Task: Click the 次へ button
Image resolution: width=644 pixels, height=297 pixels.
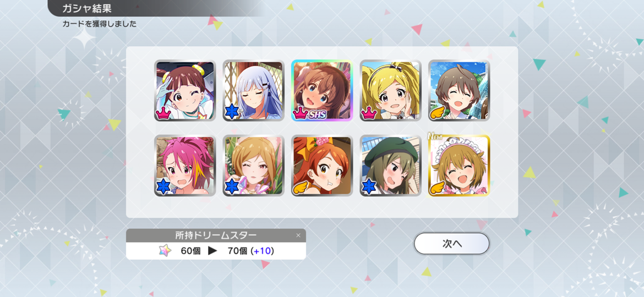Action: click(x=452, y=244)
